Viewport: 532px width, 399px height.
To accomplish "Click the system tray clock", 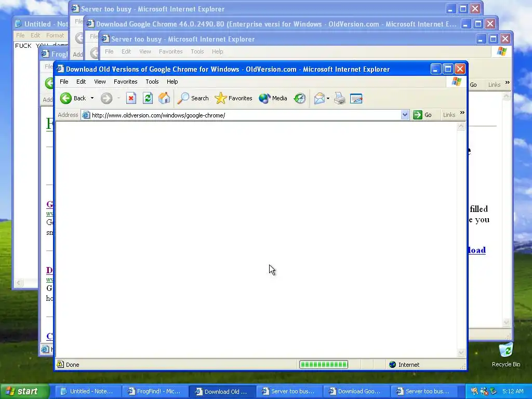I will click(513, 391).
